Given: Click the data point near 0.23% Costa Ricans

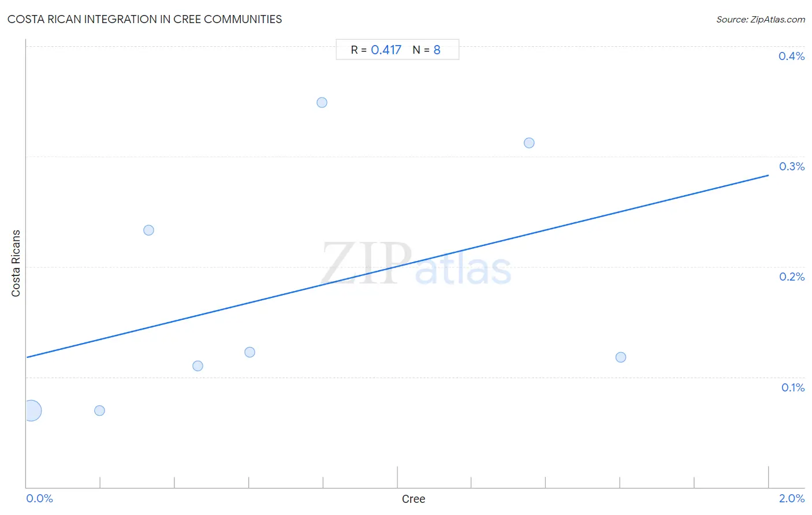Looking at the screenshot, I should (x=148, y=230).
